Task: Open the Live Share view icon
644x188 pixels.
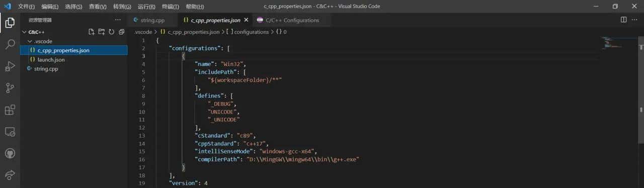Action: point(10,175)
